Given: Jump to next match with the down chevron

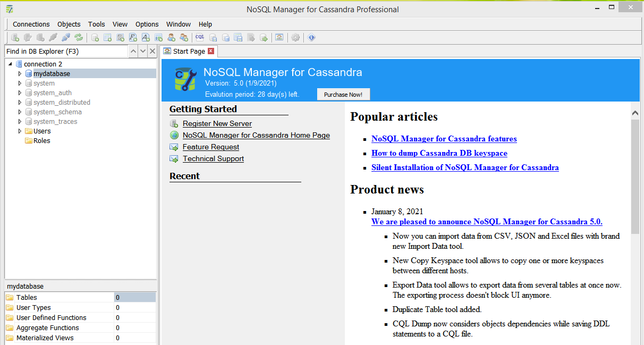Looking at the screenshot, I should click(x=143, y=51).
